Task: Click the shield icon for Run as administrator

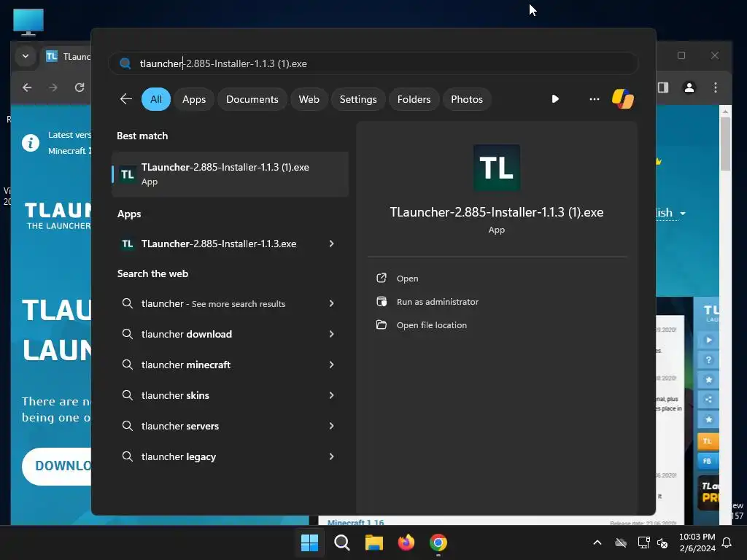Action: click(x=381, y=301)
